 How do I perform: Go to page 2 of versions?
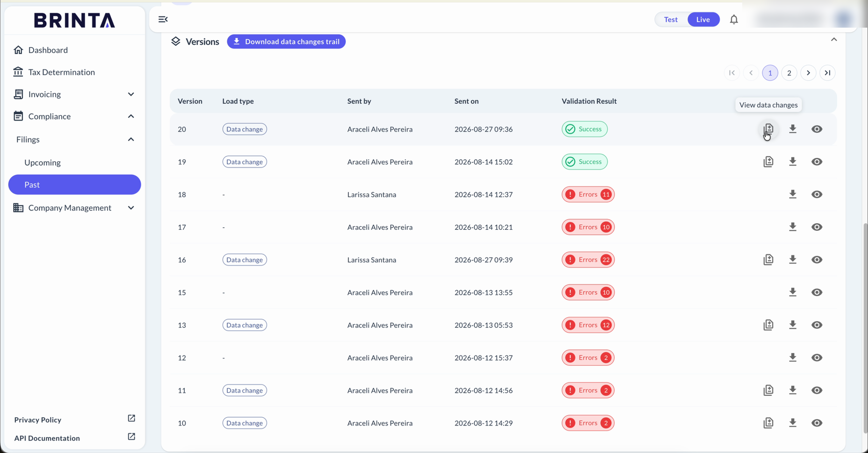point(789,73)
